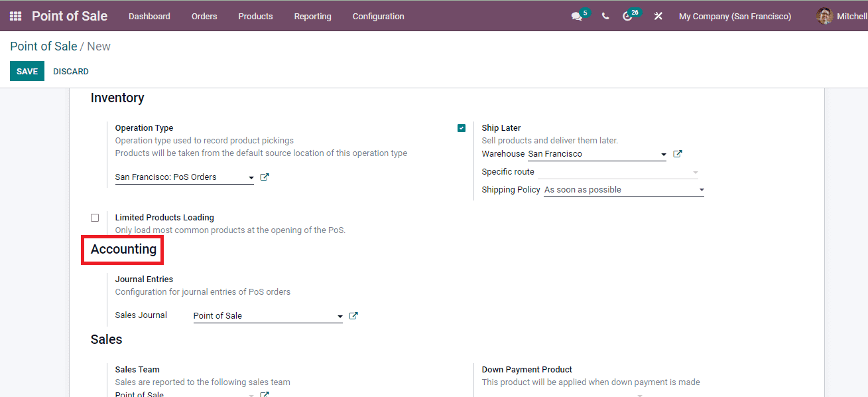Enable Limited Products Loading

pyautogui.click(x=95, y=217)
